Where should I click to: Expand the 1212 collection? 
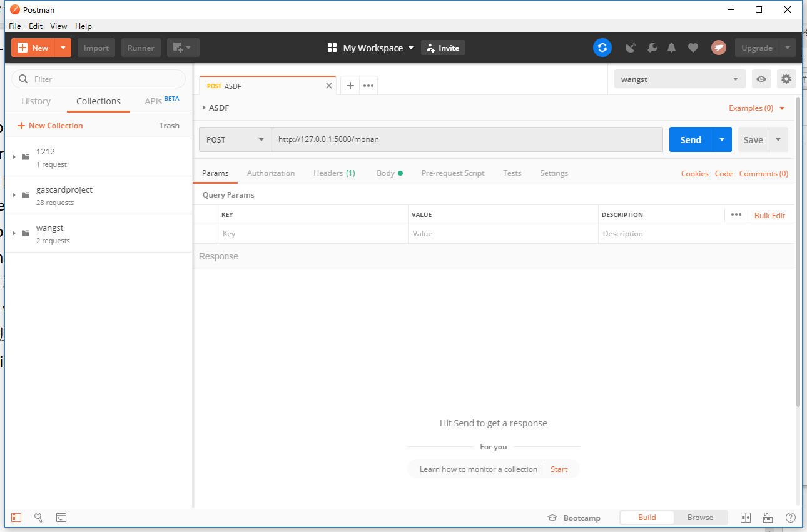(14, 157)
